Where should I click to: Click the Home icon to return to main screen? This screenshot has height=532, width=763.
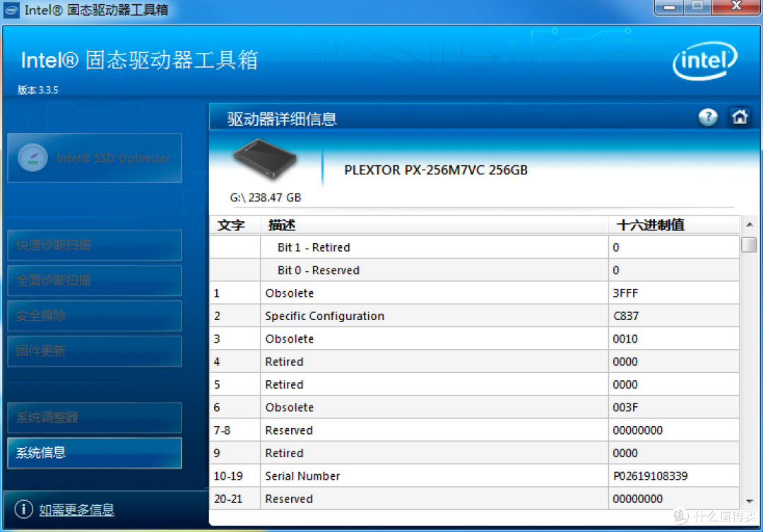coord(738,117)
